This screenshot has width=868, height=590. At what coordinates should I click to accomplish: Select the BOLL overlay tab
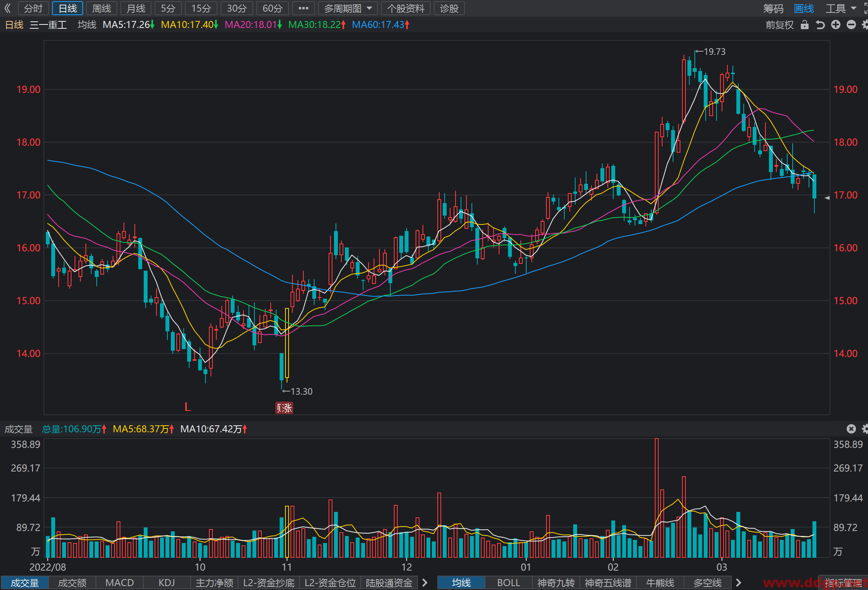508,583
